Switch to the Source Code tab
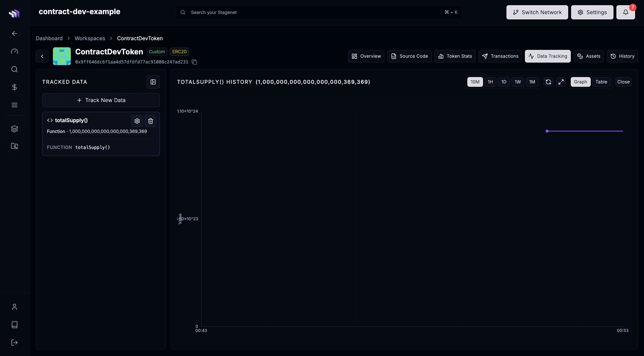This screenshot has width=644, height=356. pyautogui.click(x=409, y=56)
